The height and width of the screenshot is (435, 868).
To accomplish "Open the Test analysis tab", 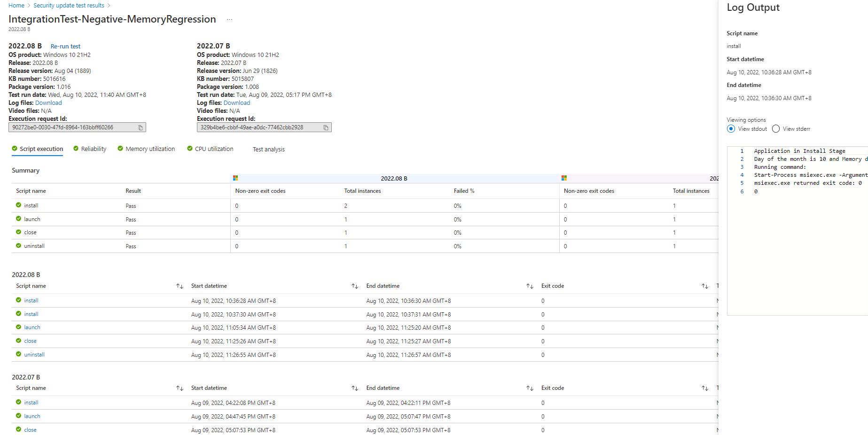I will click(x=269, y=150).
